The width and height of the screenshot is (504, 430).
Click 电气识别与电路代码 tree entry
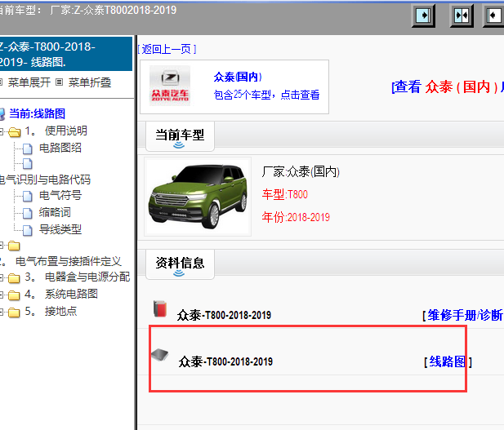[x=45, y=180]
